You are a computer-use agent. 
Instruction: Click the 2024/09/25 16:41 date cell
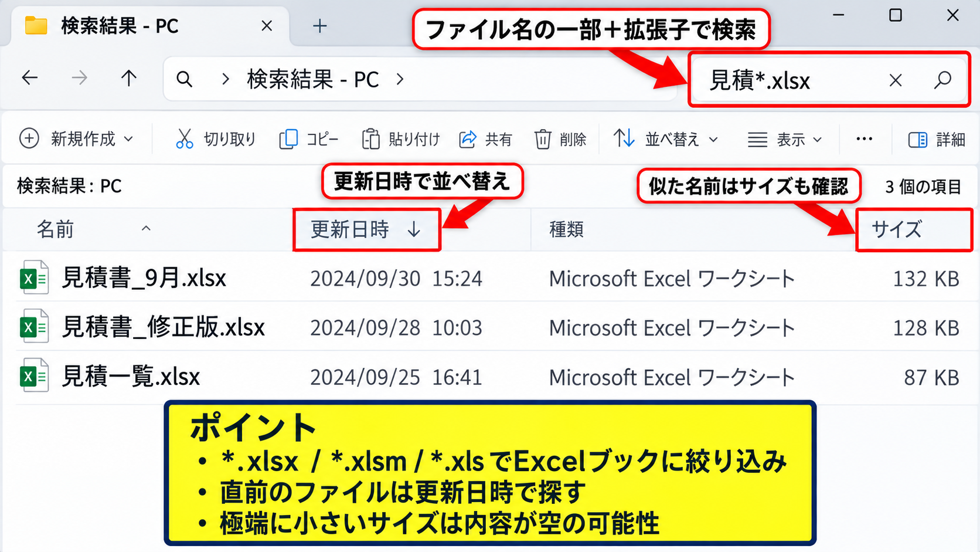[396, 377]
